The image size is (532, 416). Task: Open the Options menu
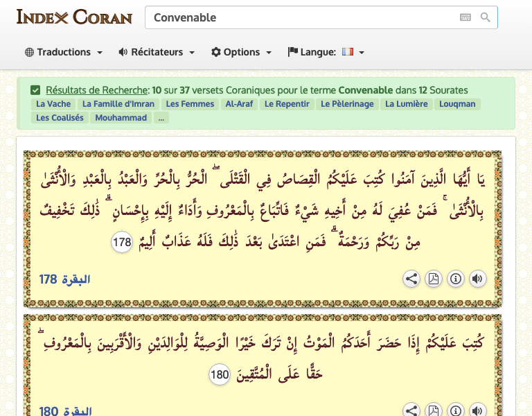(x=241, y=52)
